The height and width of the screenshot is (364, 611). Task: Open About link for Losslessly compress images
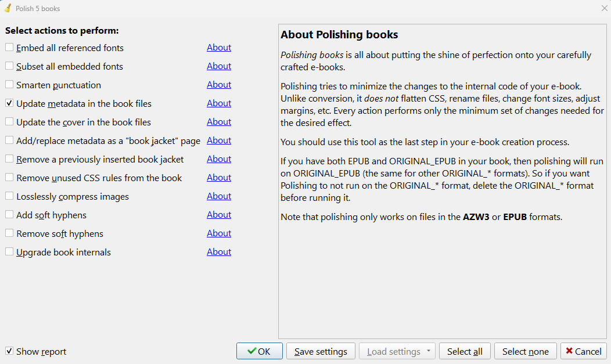(219, 196)
